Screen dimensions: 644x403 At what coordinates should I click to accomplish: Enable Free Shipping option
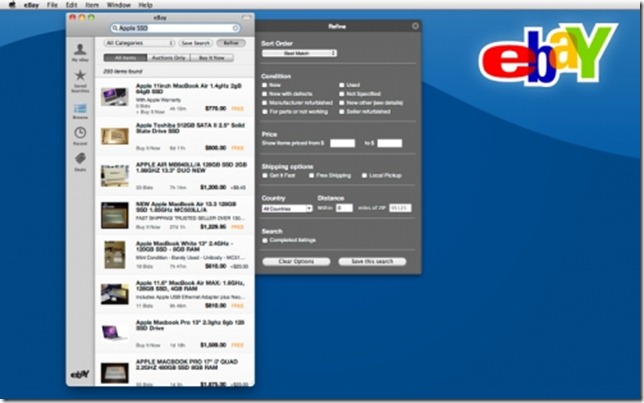pyautogui.click(x=311, y=175)
